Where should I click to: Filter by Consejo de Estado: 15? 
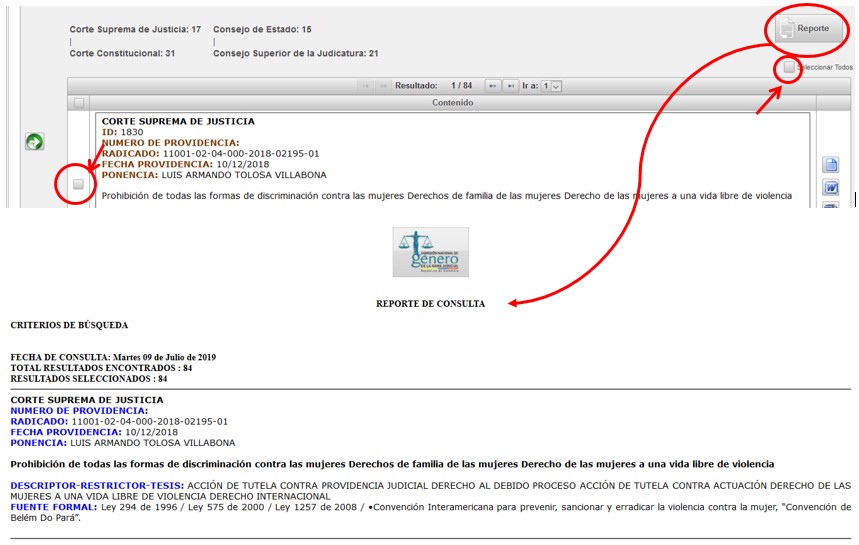pyautogui.click(x=262, y=30)
